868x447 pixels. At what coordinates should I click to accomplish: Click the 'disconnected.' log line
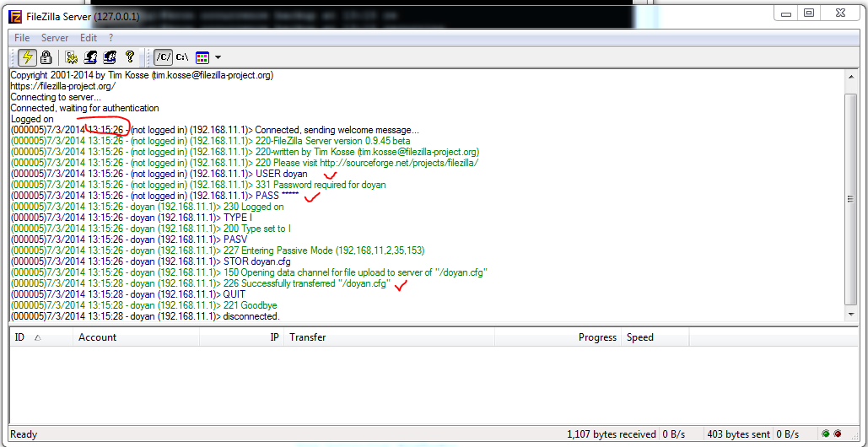pos(146,316)
